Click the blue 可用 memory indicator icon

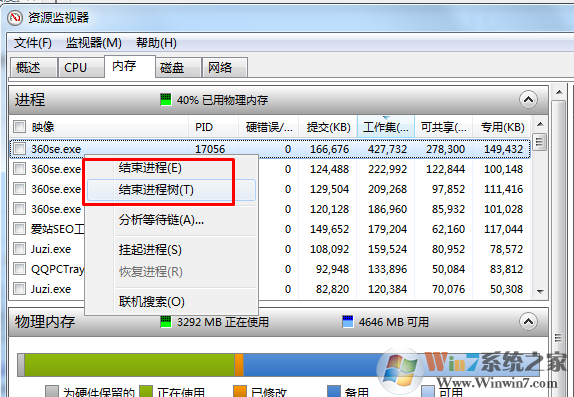[347, 322]
